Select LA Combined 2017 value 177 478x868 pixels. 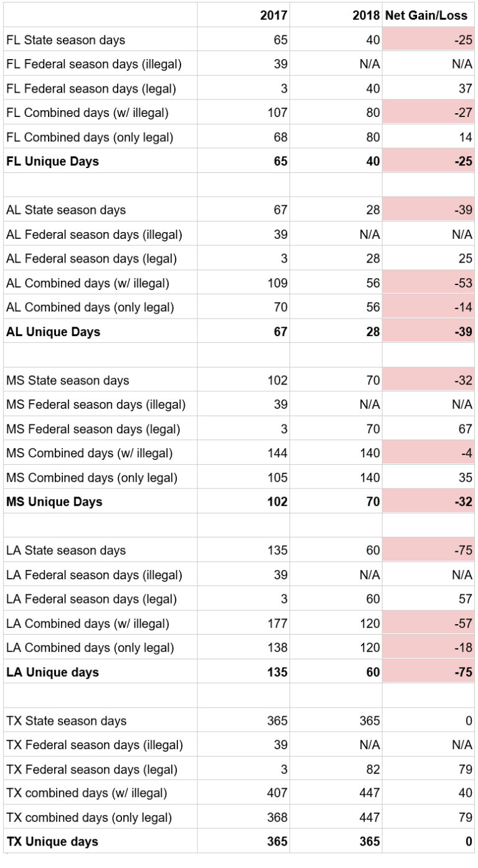(x=277, y=623)
